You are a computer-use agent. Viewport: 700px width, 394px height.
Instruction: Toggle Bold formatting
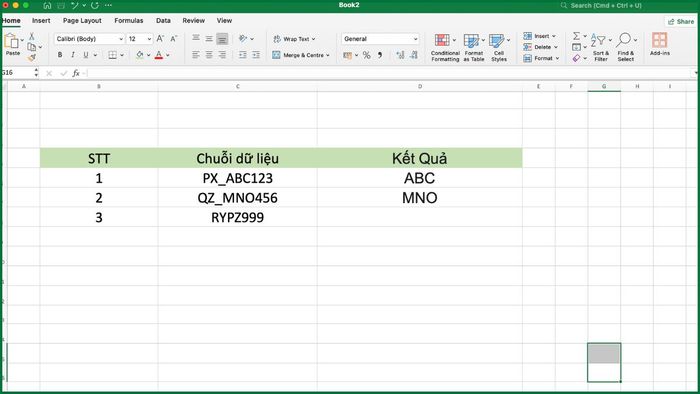60,55
